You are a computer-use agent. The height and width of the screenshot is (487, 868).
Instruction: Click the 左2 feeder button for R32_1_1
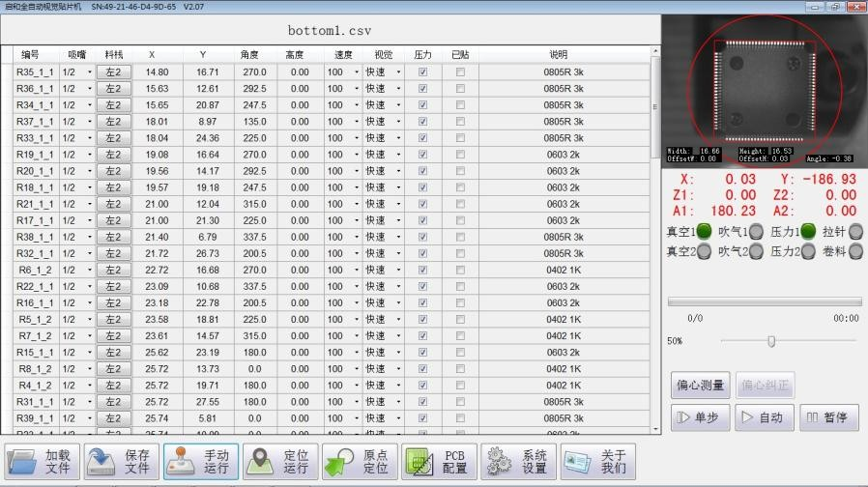click(x=113, y=253)
